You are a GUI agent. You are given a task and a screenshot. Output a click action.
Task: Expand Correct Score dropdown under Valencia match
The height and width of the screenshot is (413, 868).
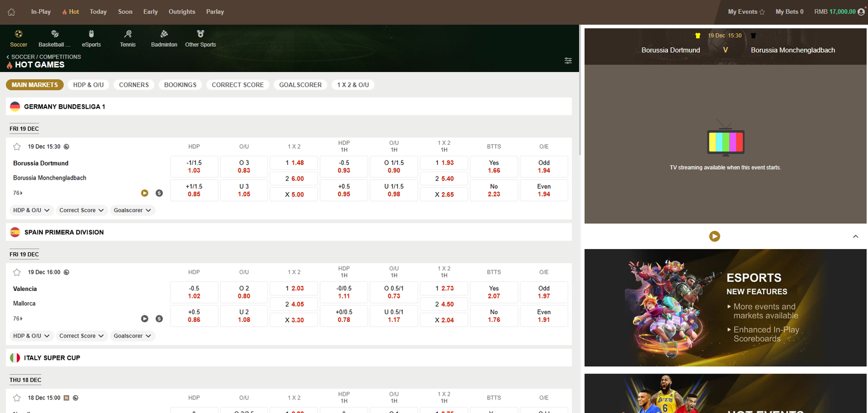point(81,336)
